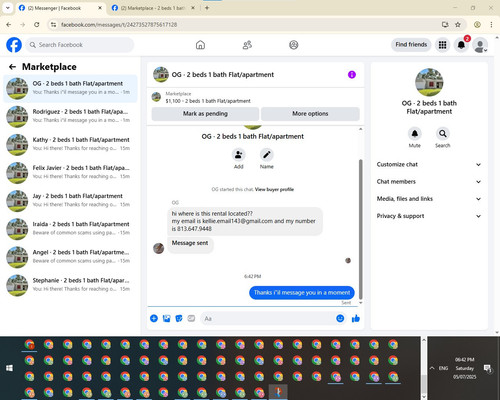Viewport: 500px width, 400px height.
Task: Open the Kathy conversation
Action: (70, 145)
